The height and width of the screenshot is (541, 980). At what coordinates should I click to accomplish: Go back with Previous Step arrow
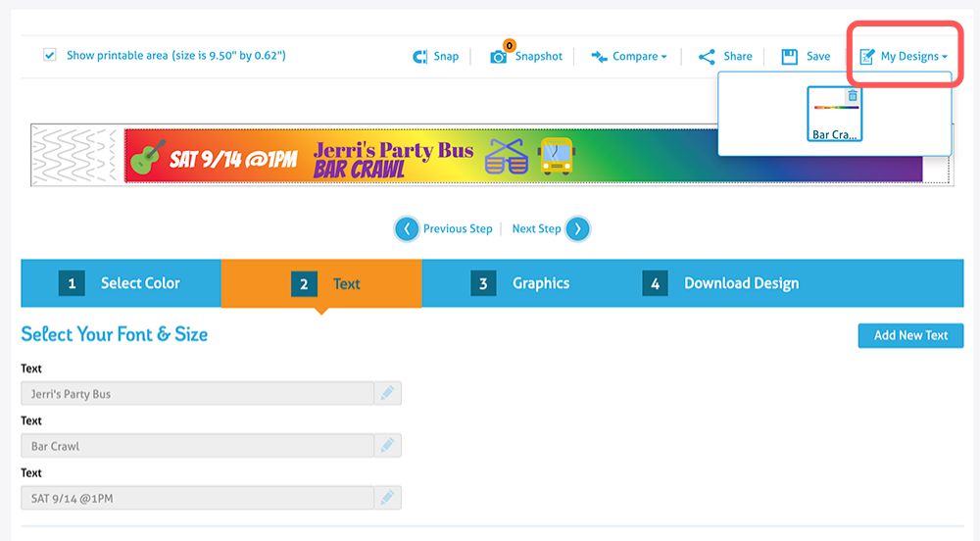[407, 229]
